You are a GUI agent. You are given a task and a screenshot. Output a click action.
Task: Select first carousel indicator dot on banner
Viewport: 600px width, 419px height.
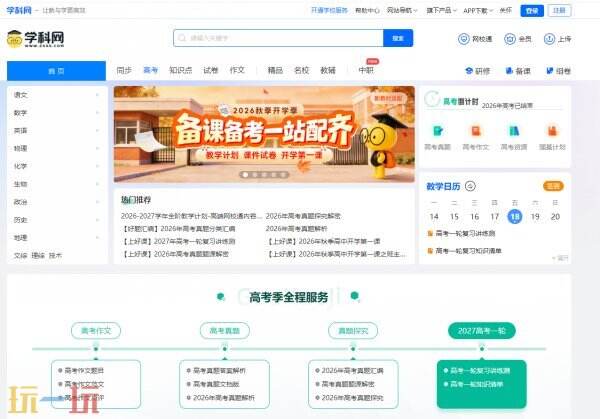coord(245,174)
